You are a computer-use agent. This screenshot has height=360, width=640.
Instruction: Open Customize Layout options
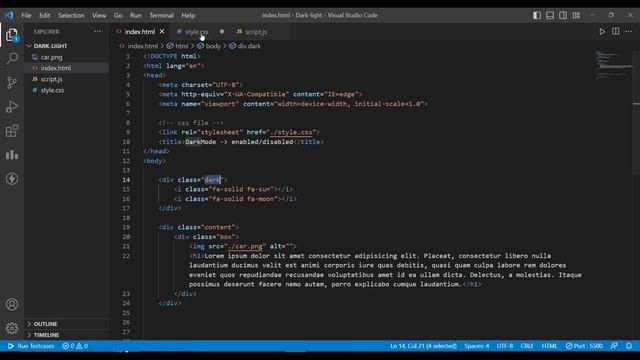576,15
